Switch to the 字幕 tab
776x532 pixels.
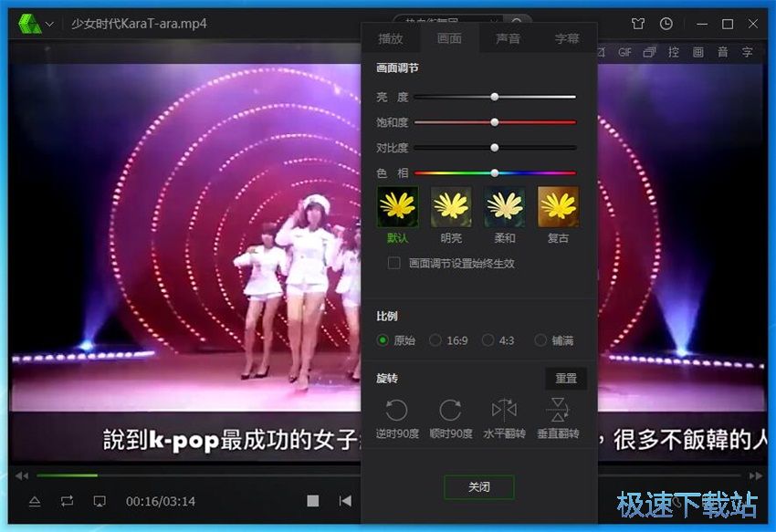(x=567, y=38)
